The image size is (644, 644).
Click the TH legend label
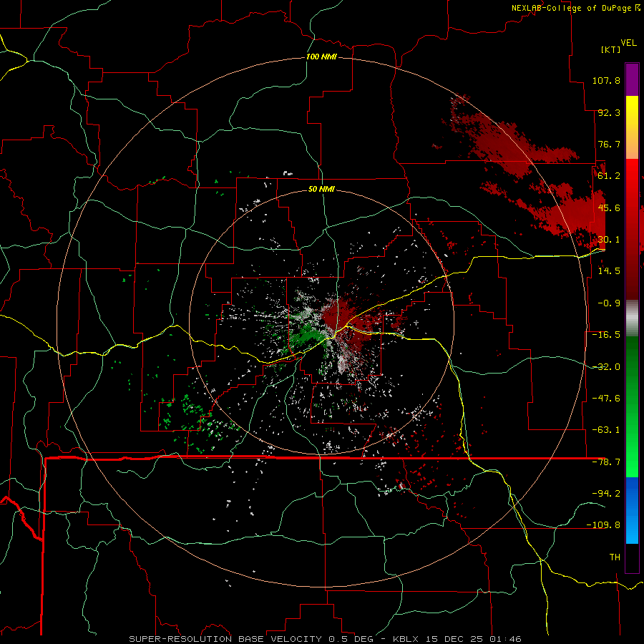pyautogui.click(x=615, y=557)
